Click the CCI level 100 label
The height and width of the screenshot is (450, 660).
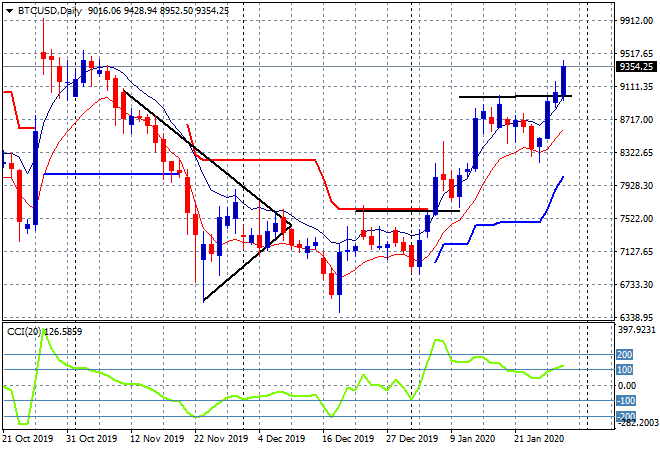[x=624, y=370]
